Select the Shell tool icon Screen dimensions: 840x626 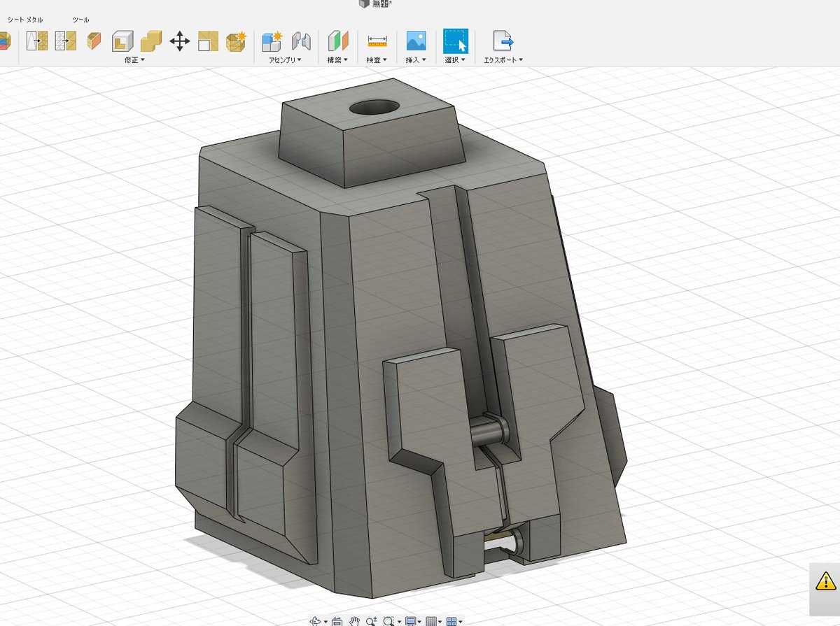pos(122,41)
